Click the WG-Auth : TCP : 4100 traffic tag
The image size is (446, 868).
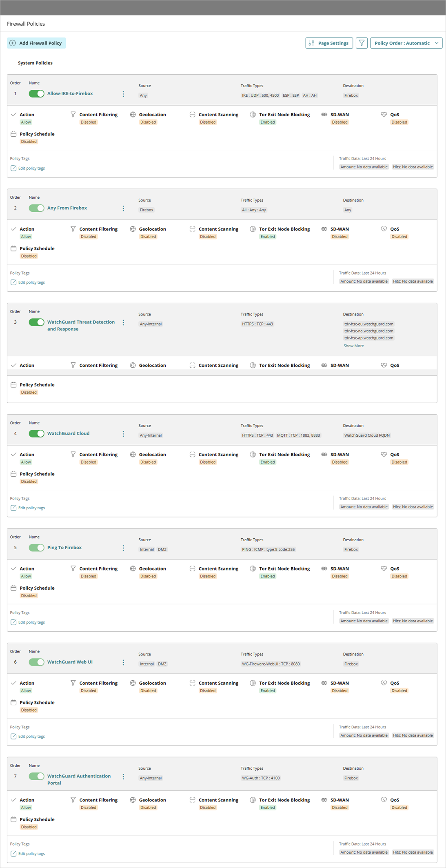pyautogui.click(x=261, y=778)
